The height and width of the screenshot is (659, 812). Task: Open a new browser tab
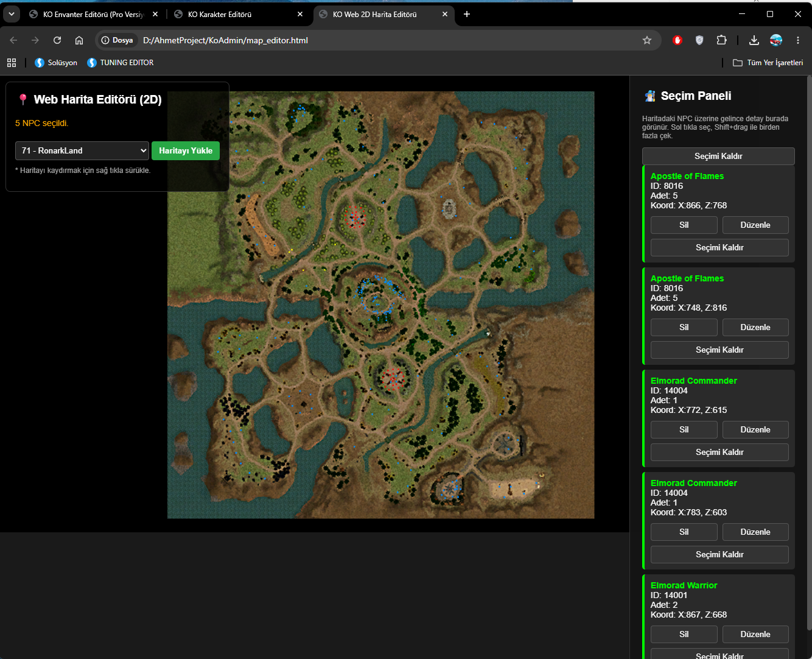(x=467, y=14)
